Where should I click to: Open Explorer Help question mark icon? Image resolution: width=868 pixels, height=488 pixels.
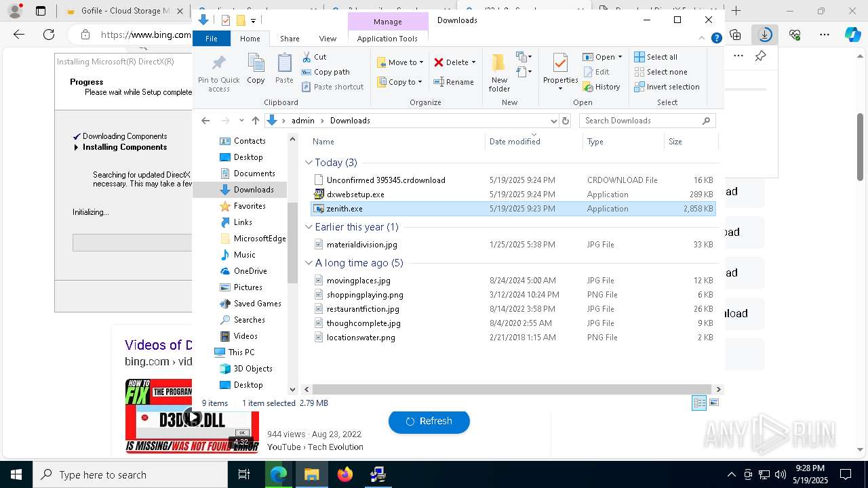point(716,39)
